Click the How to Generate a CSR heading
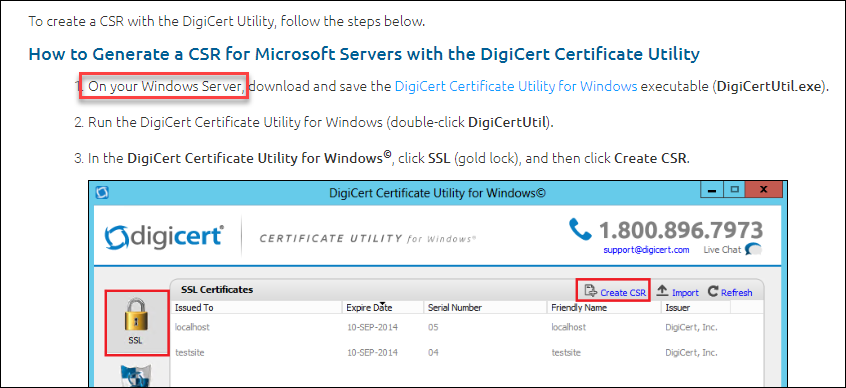This screenshot has width=846, height=388. (x=364, y=54)
